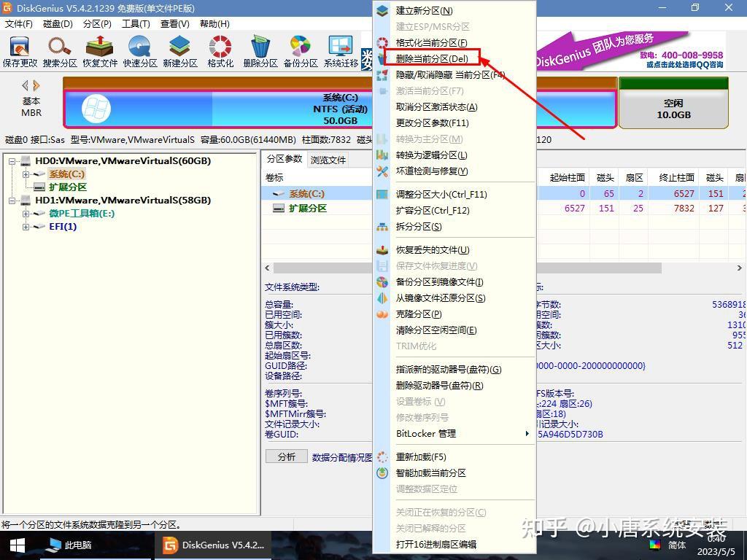Expand the EFI(1) tree node
The height and width of the screenshot is (560, 747).
(x=26, y=227)
